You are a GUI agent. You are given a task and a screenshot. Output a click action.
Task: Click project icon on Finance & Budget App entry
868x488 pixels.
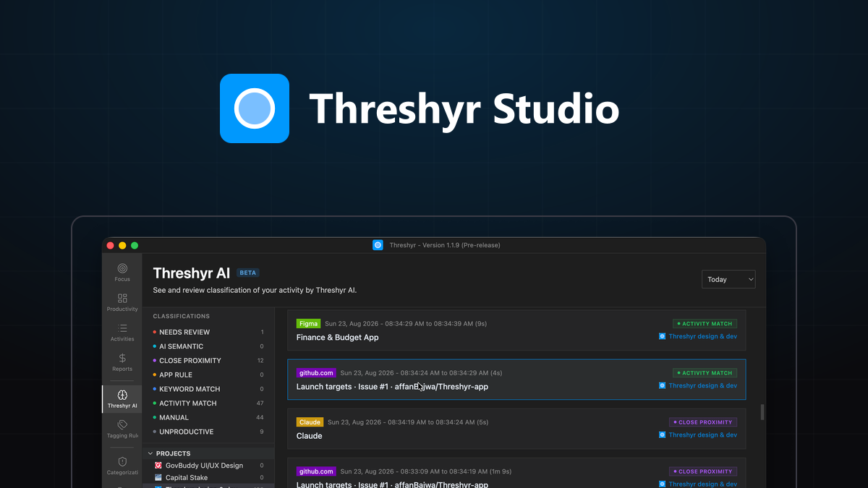tap(662, 336)
